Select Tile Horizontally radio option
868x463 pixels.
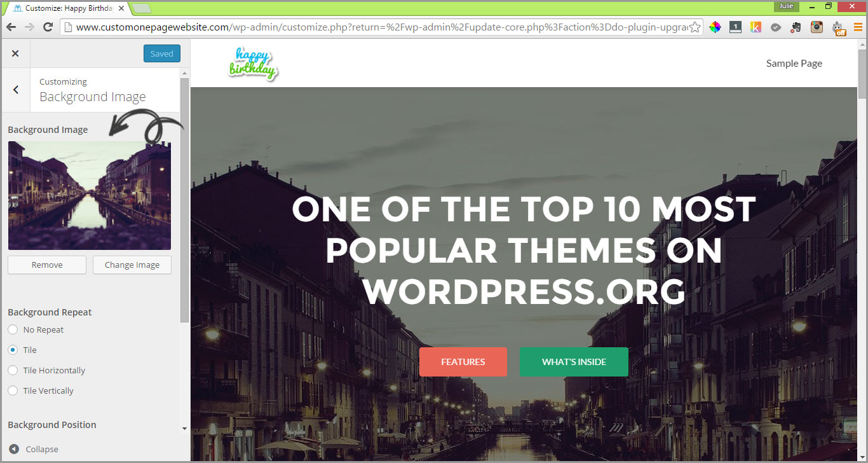pos(13,370)
